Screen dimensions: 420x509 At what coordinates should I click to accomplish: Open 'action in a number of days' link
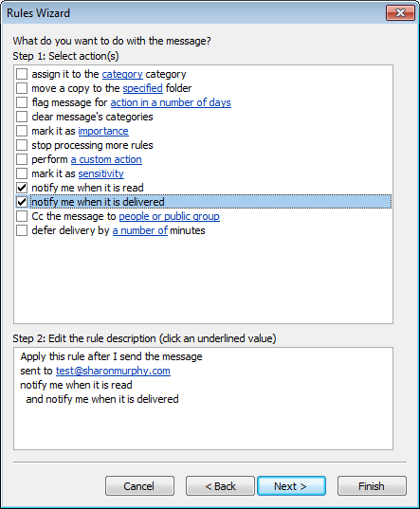pos(171,102)
